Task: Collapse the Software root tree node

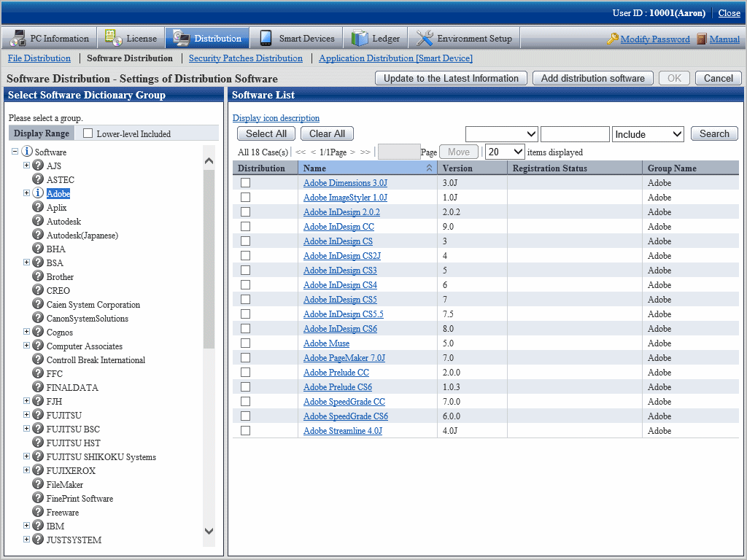Action: [x=15, y=152]
